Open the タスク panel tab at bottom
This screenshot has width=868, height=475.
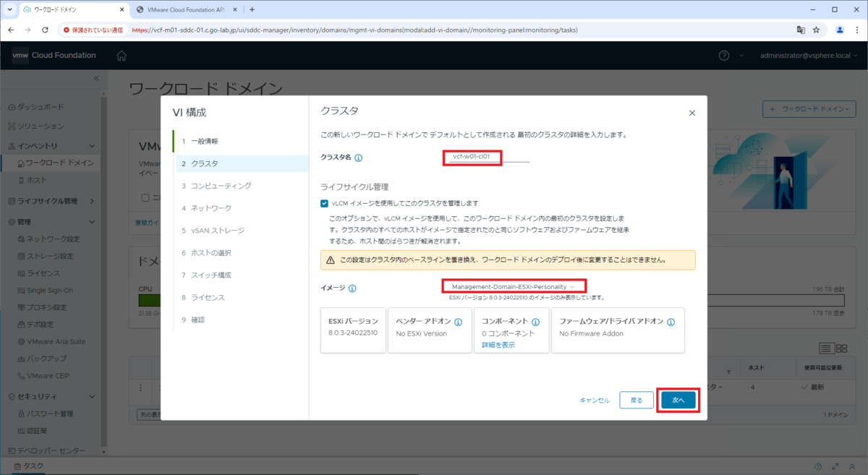[27, 466]
